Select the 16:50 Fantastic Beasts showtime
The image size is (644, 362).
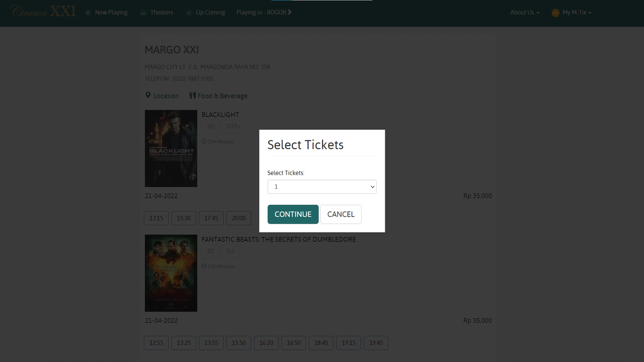coord(294,343)
